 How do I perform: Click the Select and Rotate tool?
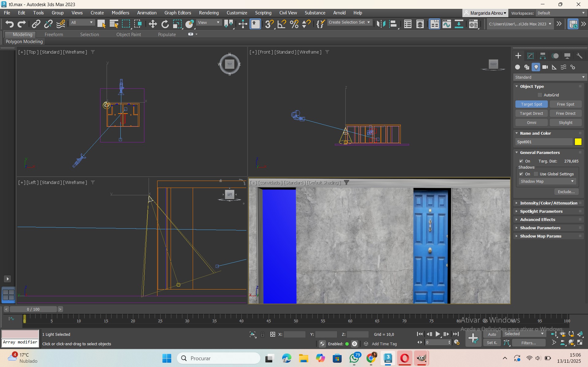[165, 24]
